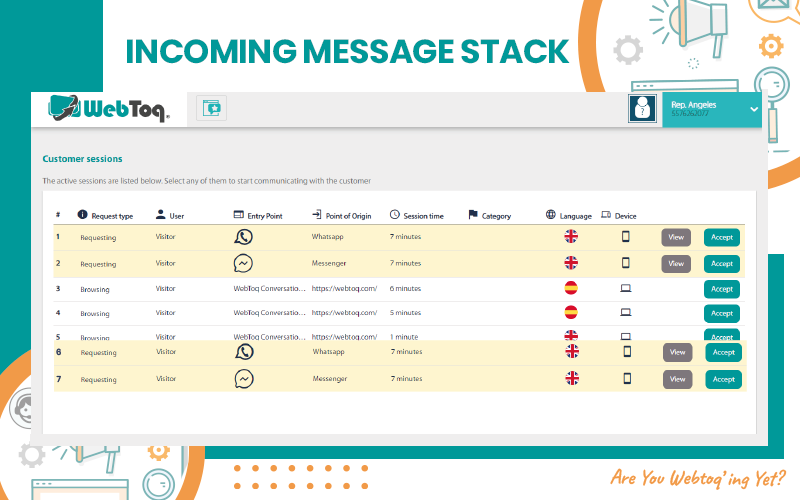Image resolution: width=800 pixels, height=500 pixels.
Task: Click the WebToq logo
Action: coord(109,109)
